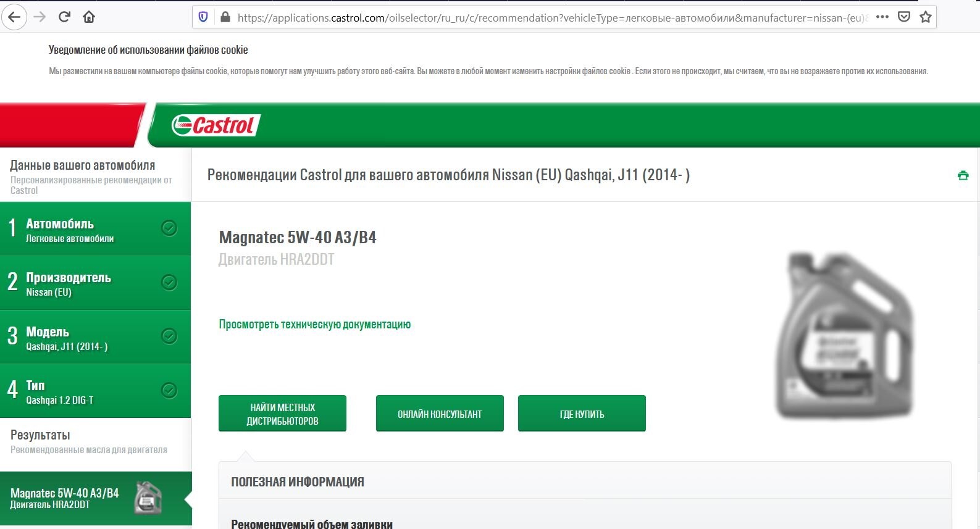Click Рекомендуемый объем заливки text
Screen dimensions: 980x529
pyautogui.click(x=312, y=525)
